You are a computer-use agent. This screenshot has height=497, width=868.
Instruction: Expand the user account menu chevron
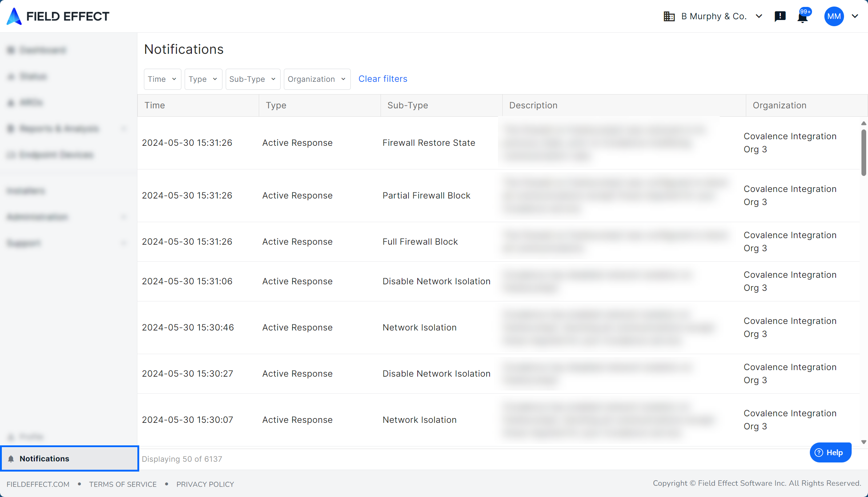tap(855, 16)
